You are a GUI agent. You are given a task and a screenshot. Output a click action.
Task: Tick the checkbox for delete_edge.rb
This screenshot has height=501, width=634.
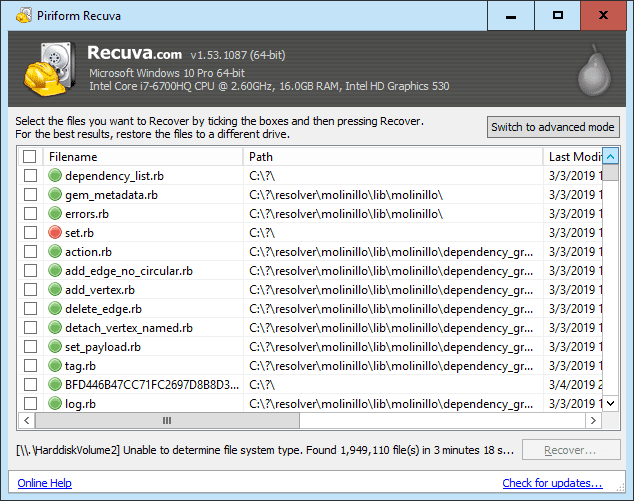point(30,309)
